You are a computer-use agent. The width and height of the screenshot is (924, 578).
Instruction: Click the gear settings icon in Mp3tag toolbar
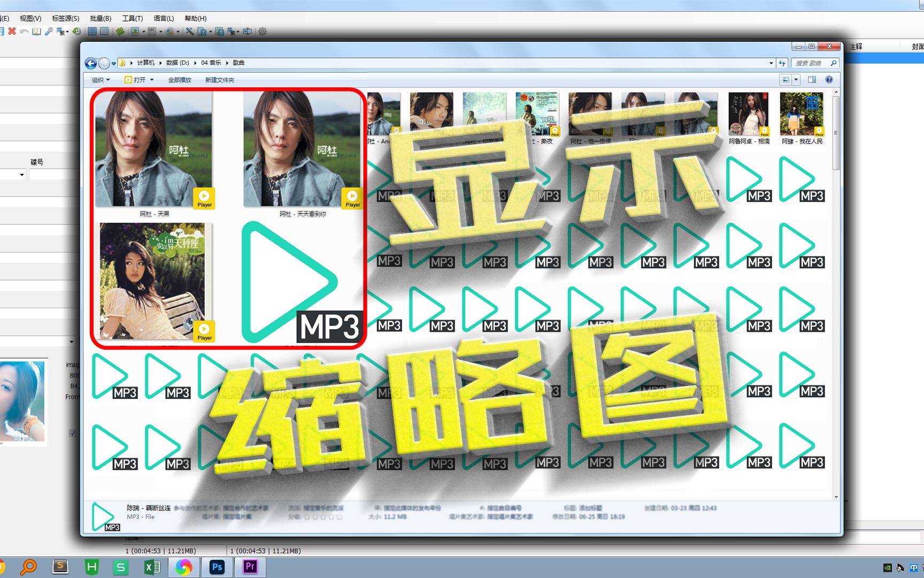[263, 32]
